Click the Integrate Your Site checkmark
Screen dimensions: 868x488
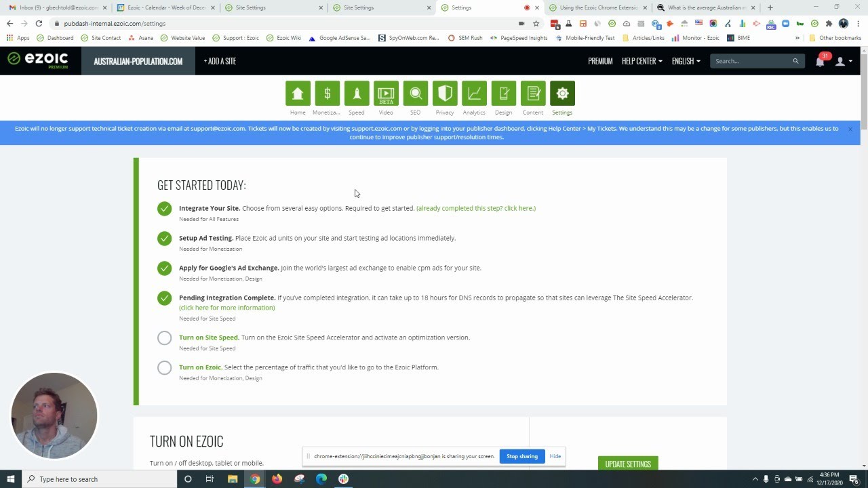coord(164,209)
